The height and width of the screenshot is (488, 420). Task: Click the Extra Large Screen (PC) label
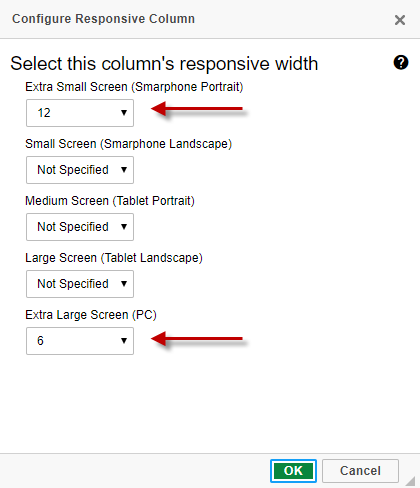91,315
